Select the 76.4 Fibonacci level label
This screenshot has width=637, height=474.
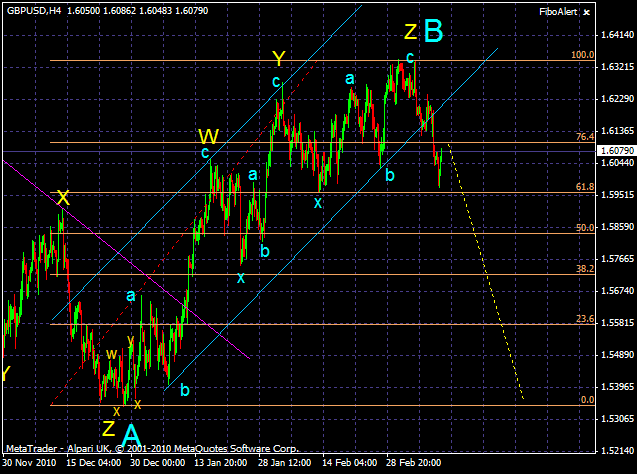click(585, 137)
